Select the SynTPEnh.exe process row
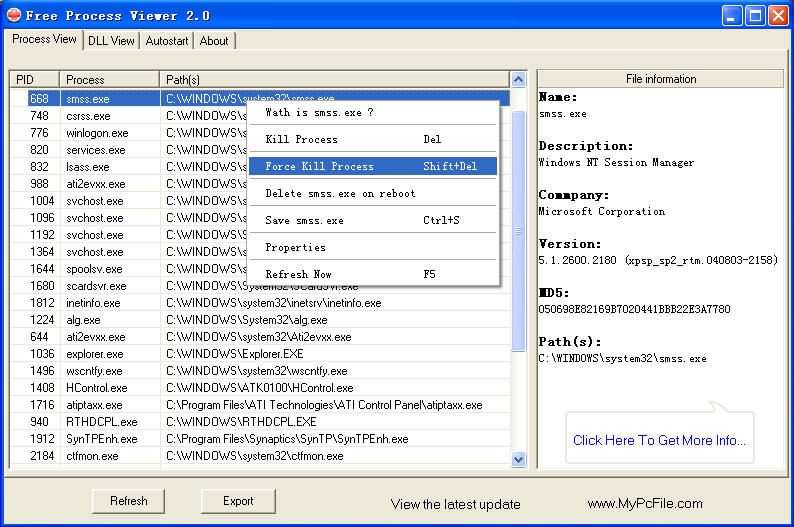This screenshot has width=794, height=527. coord(260,439)
